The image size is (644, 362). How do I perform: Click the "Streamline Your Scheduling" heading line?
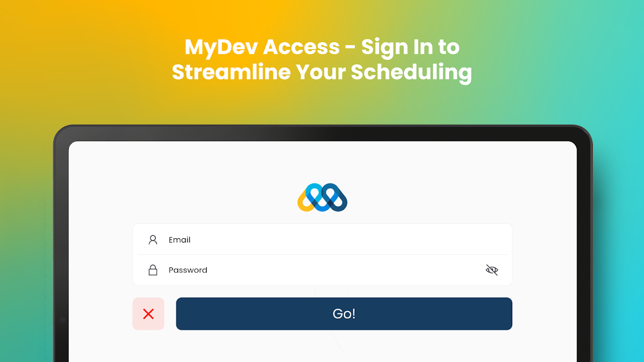322,72
